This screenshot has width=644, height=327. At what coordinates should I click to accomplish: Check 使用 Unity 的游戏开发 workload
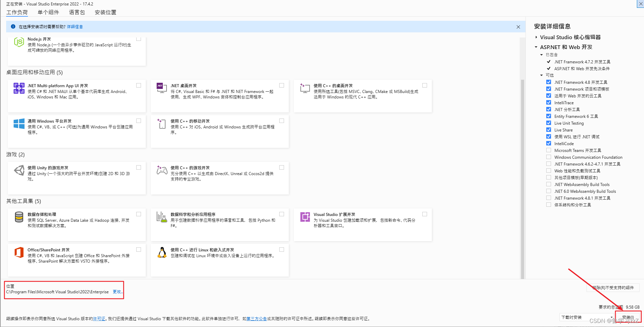pos(139,168)
